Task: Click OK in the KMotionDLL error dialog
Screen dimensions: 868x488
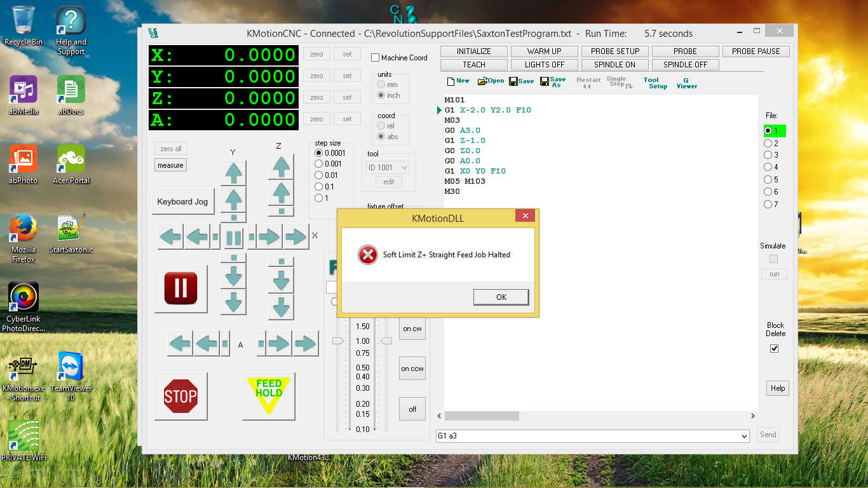Action: pyautogui.click(x=501, y=297)
